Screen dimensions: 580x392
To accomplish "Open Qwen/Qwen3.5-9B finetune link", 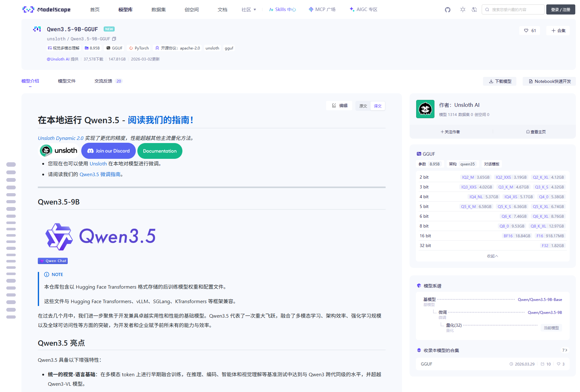I will pyautogui.click(x=545, y=312).
